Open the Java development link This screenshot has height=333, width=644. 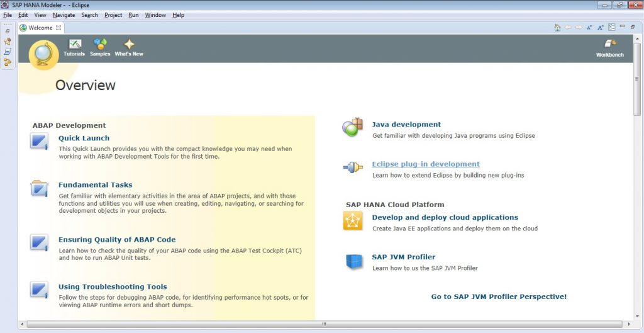(407, 125)
